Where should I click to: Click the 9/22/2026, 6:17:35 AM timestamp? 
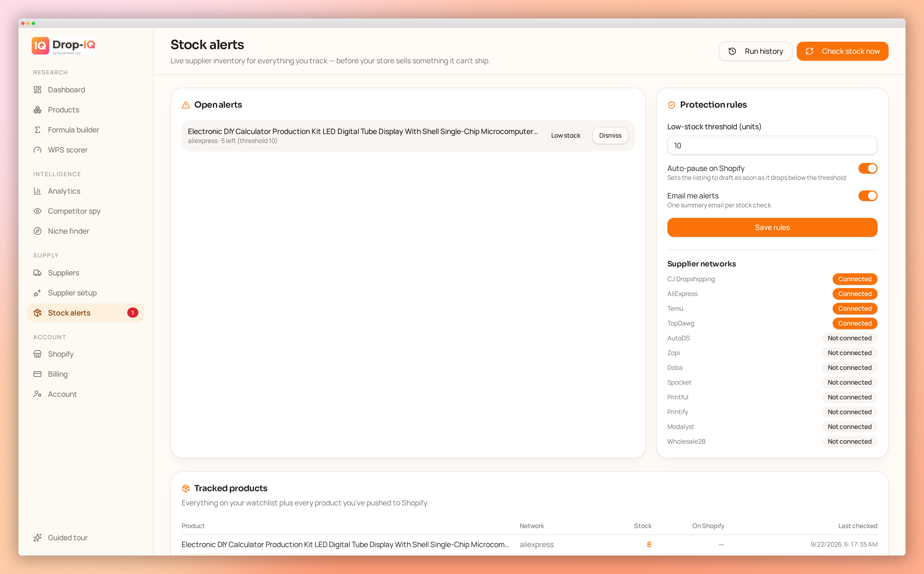(844, 544)
